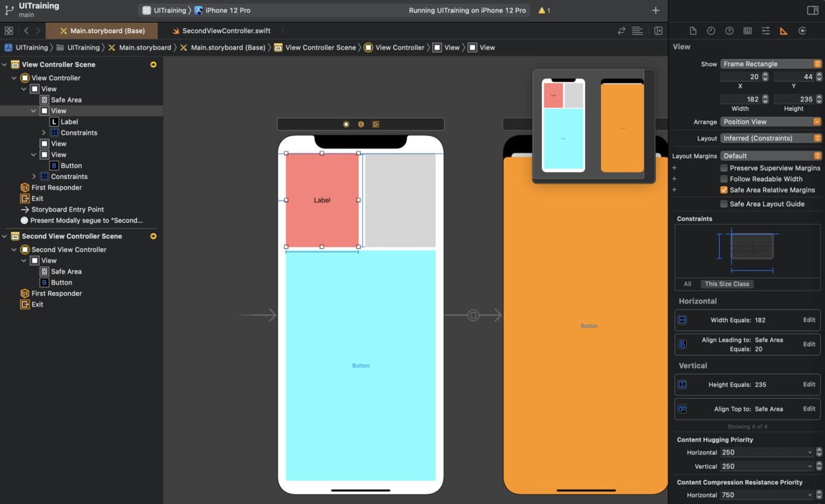Select This Size Class tab
The image size is (825, 504).
coord(727,284)
